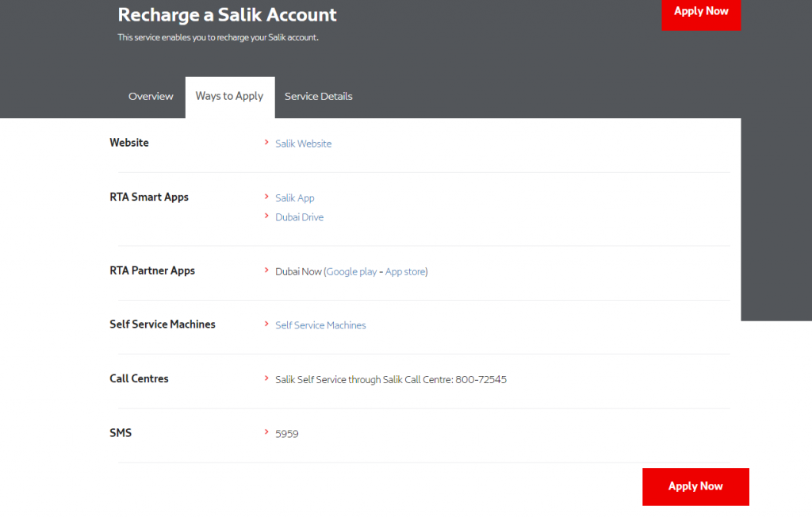Click the 'SMS' row label

point(121,433)
